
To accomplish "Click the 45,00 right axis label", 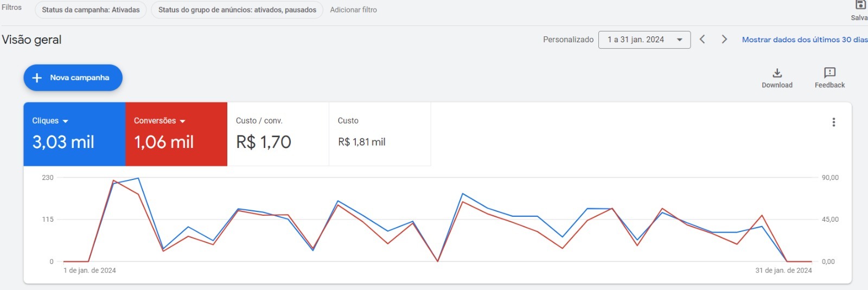I will tap(830, 220).
